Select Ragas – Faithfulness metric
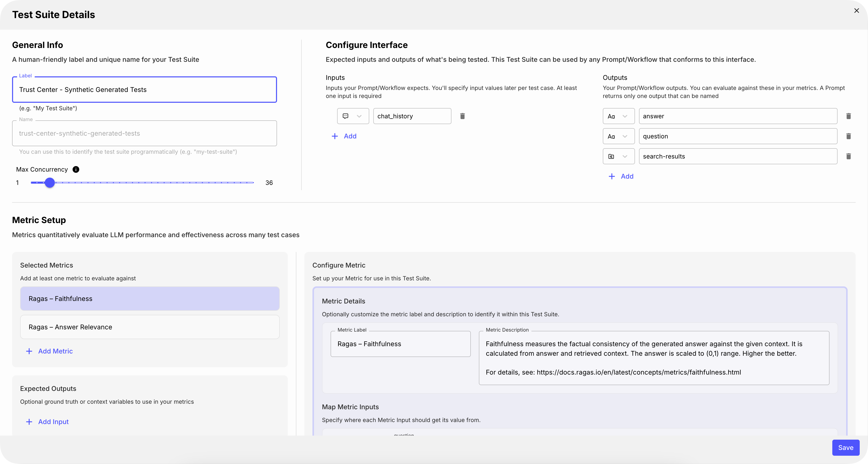 pos(150,299)
